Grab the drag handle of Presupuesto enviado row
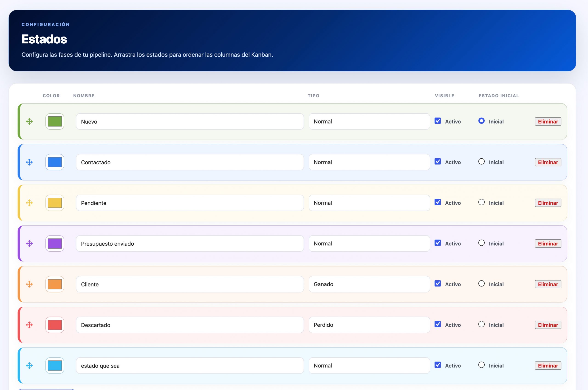Image resolution: width=588 pixels, height=390 pixels. coord(29,244)
